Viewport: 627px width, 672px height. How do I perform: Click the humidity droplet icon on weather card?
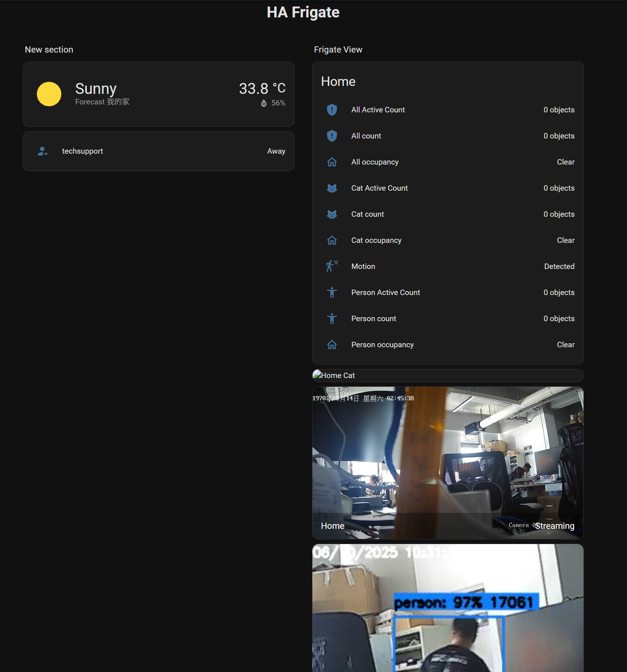coord(264,103)
